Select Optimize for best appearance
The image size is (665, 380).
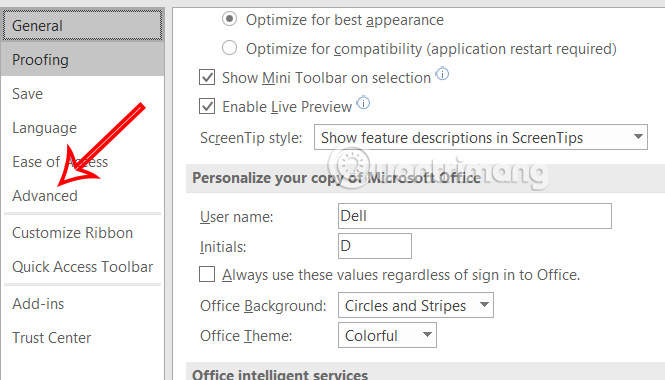click(x=229, y=19)
